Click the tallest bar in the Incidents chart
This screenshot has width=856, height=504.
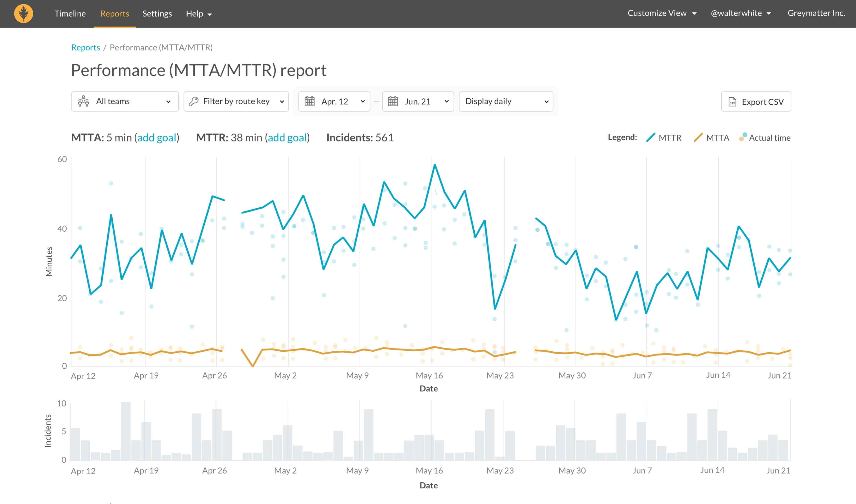point(126,431)
